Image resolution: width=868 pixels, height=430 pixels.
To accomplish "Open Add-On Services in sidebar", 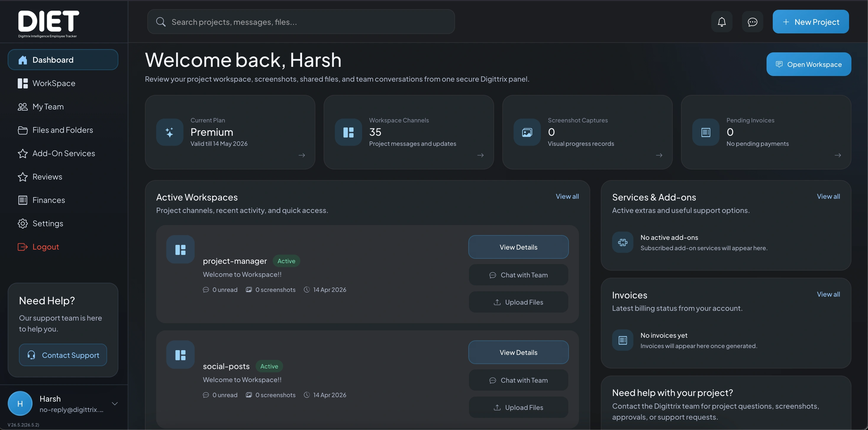I will click(x=63, y=153).
